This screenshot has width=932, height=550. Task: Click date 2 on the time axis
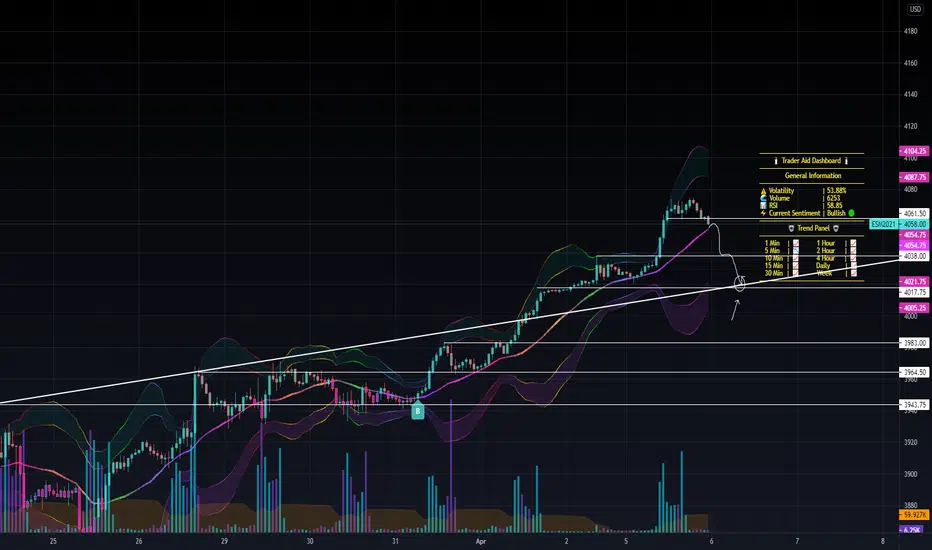coord(566,541)
